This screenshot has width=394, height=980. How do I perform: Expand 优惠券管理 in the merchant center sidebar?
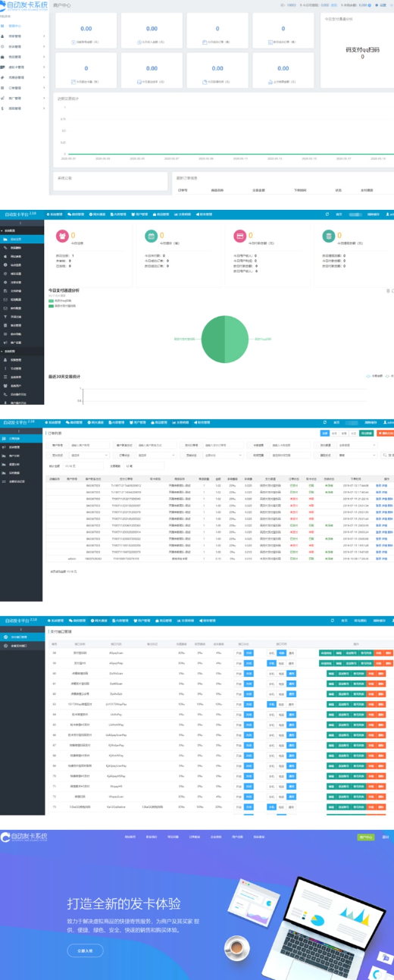[23, 77]
